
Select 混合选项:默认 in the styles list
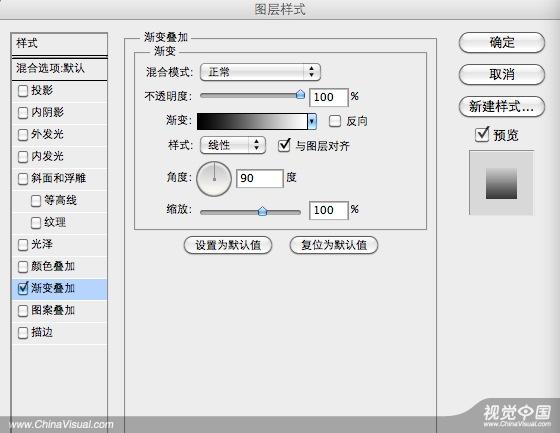coord(59,69)
